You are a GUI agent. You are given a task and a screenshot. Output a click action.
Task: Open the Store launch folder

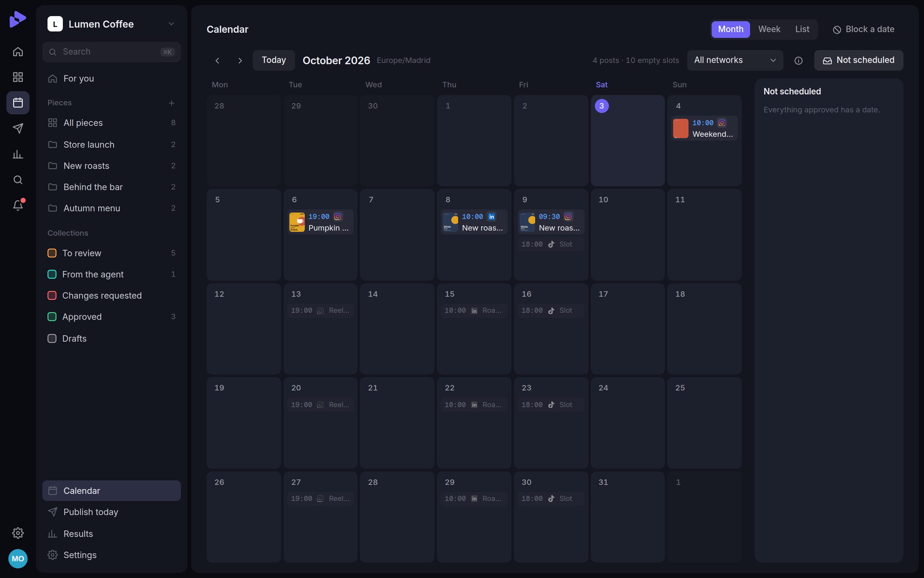pos(111,144)
